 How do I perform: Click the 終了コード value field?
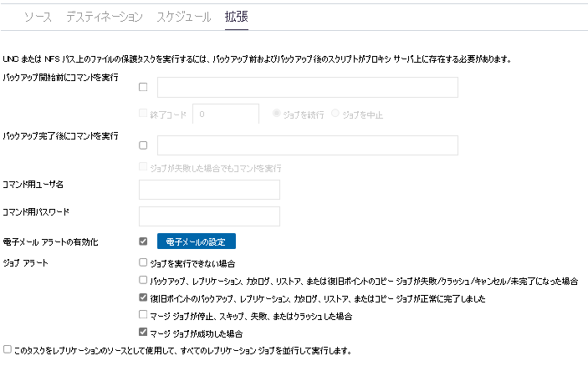[x=226, y=114]
